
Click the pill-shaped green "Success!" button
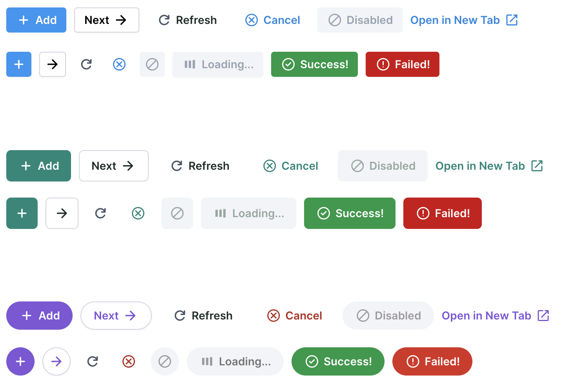pos(338,361)
